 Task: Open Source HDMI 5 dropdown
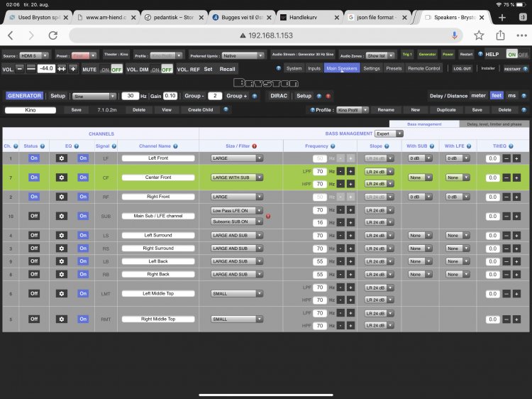(x=34, y=55)
